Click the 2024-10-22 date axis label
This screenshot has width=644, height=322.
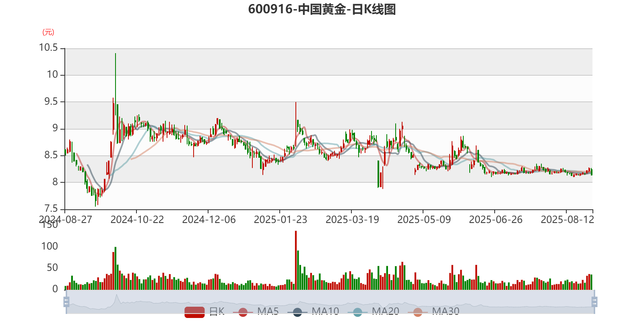pos(137,220)
